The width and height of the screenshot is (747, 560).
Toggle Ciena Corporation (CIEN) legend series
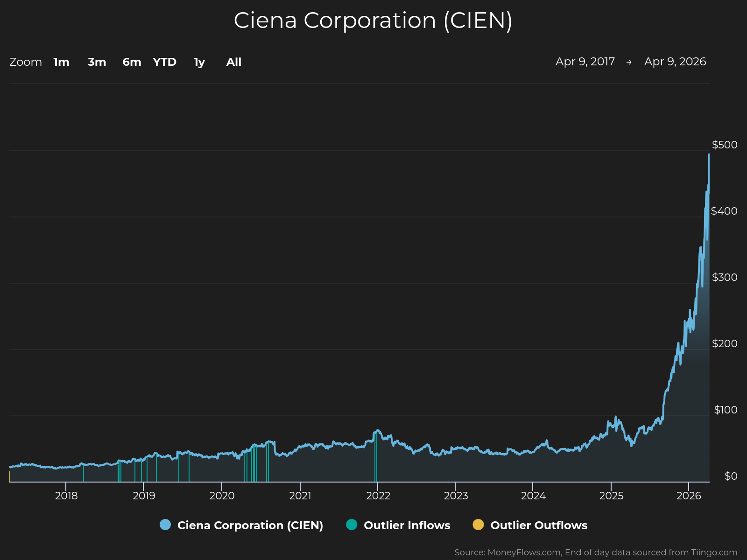click(x=241, y=525)
